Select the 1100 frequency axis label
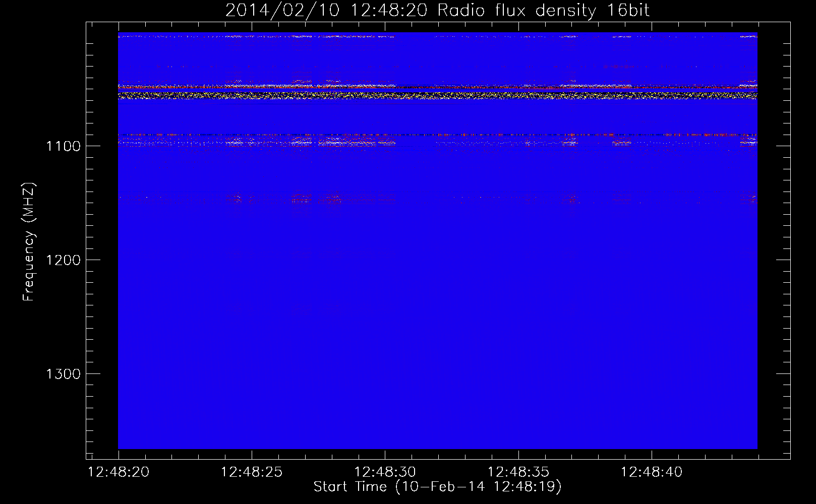 [63, 146]
